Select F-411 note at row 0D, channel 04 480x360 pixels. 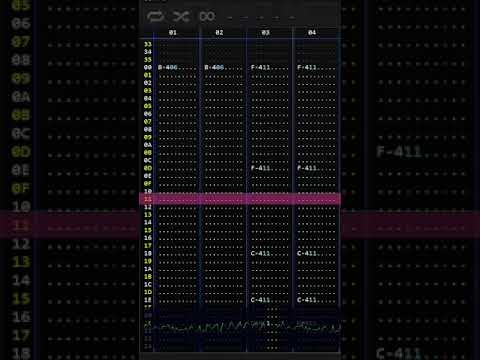point(307,168)
